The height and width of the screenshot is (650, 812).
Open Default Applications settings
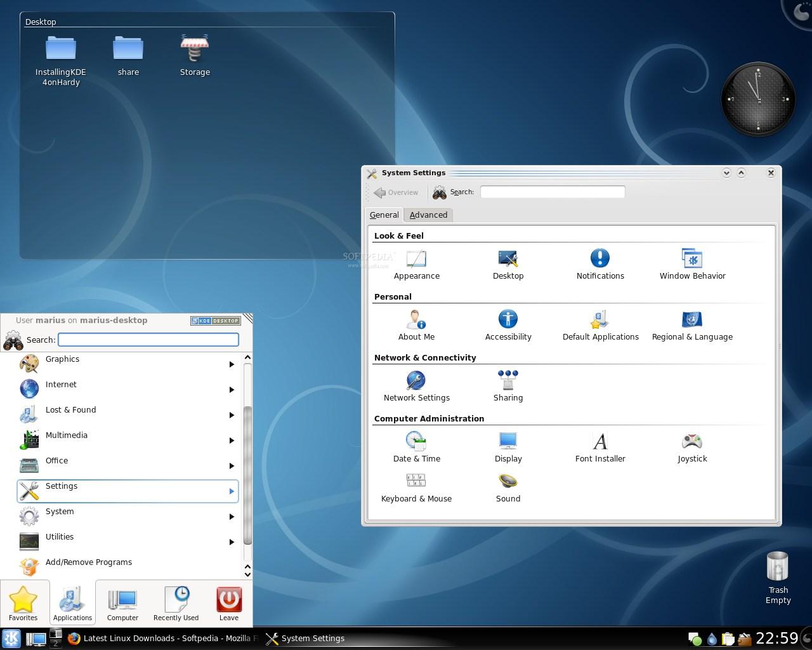(x=599, y=324)
